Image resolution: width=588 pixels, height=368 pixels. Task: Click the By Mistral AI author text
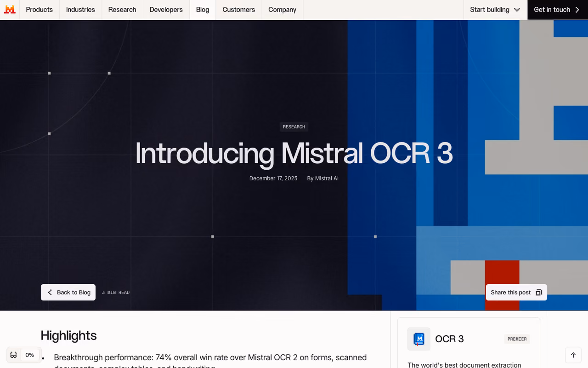click(x=322, y=178)
